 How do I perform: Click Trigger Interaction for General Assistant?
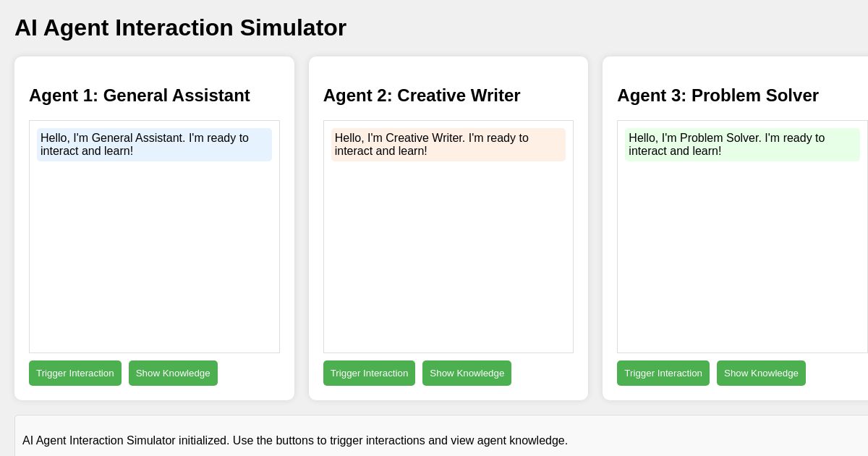pos(75,373)
